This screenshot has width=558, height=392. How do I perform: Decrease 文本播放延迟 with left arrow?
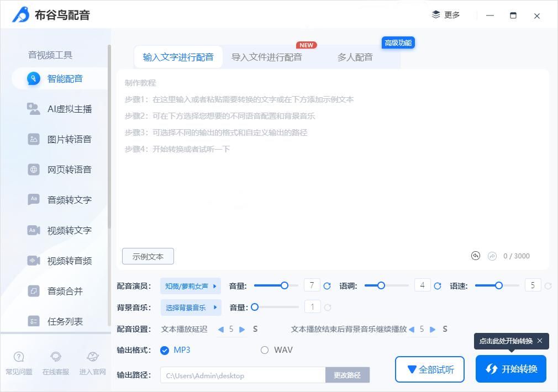221,330
